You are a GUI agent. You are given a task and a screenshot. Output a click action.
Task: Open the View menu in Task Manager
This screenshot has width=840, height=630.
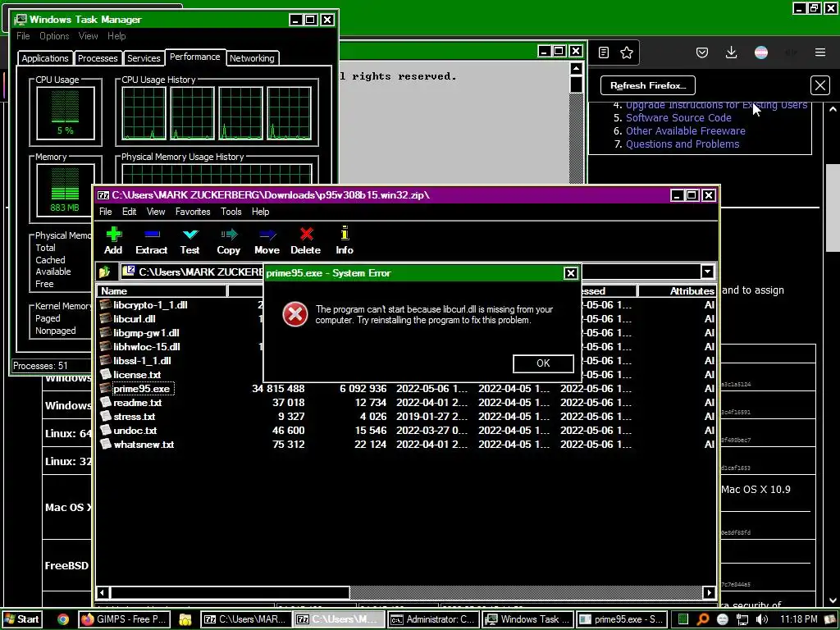point(88,36)
